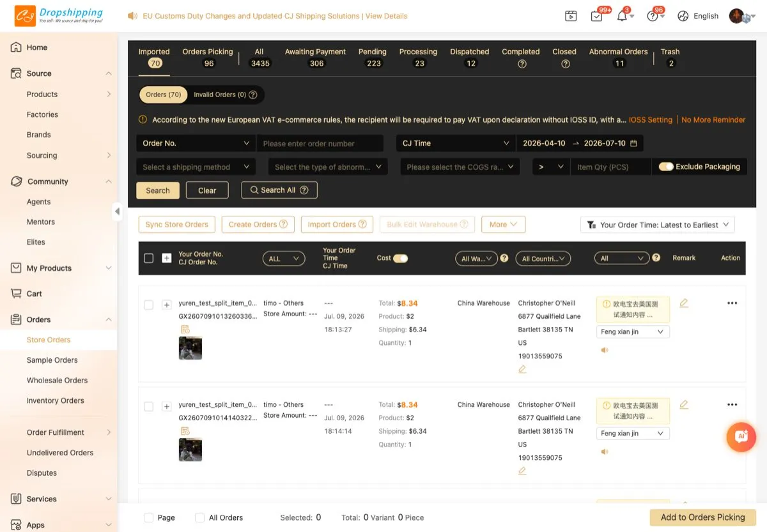The height and width of the screenshot is (532, 767).
Task: Open Undelivered Orders in sidebar
Action: [x=60, y=453]
